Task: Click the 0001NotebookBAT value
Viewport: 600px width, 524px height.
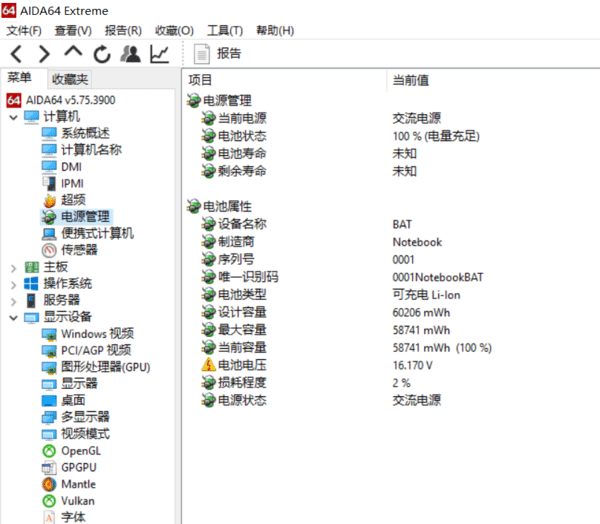Action: pyautogui.click(x=438, y=277)
